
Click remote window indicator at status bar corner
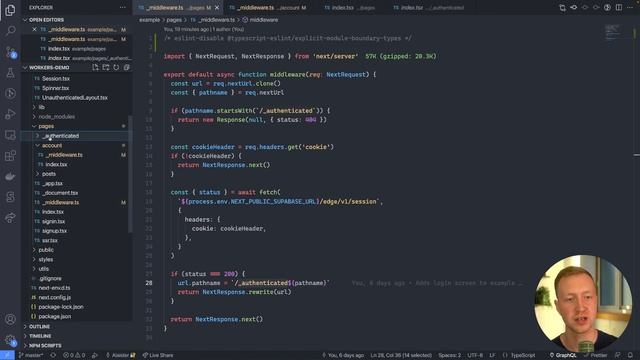point(7,355)
